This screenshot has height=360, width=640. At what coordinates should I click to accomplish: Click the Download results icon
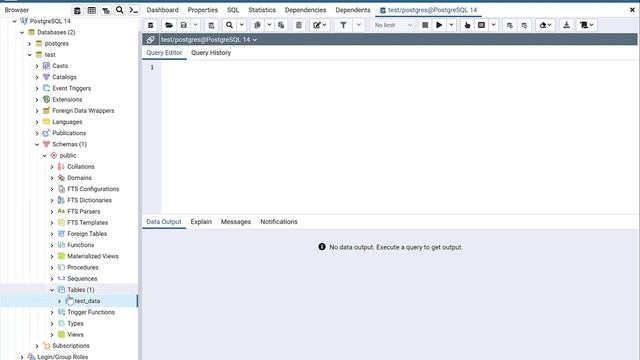[x=567, y=25]
